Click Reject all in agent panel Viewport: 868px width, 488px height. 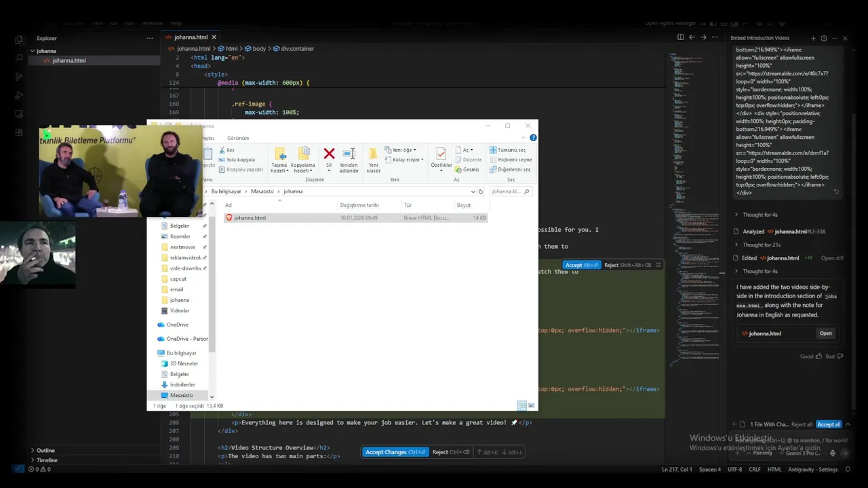coord(802,424)
